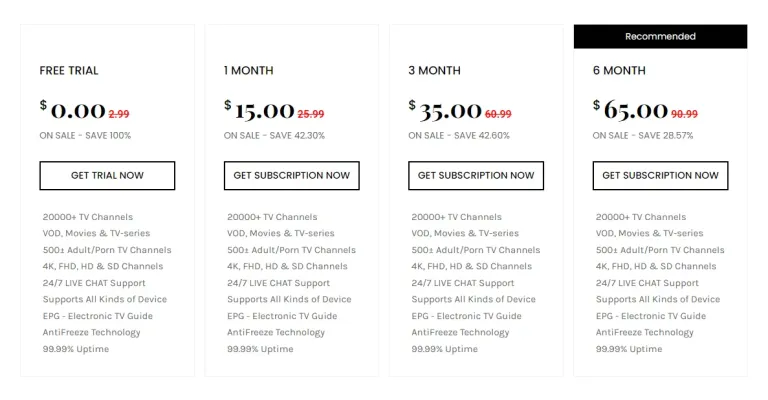Get the 3 Month subscription
Screen dimensions: 768x400
click(476, 175)
